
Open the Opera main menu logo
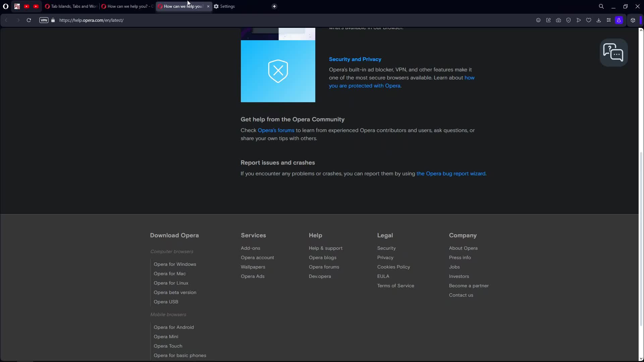[6, 6]
